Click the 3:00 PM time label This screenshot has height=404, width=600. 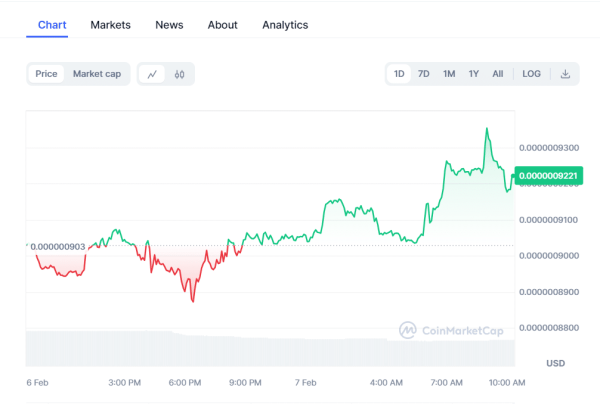click(124, 383)
